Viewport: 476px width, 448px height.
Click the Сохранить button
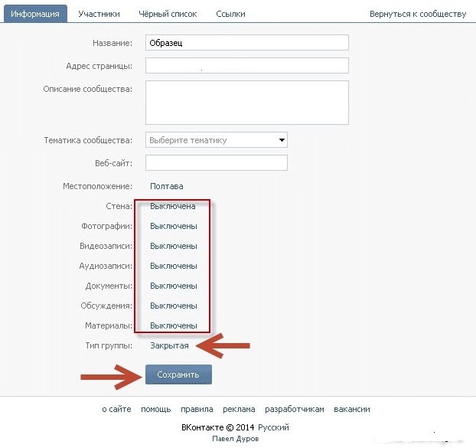(x=178, y=374)
